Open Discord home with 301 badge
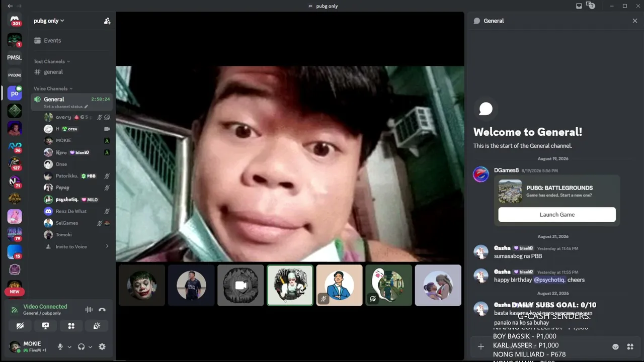This screenshot has height=362, width=644. [15, 21]
